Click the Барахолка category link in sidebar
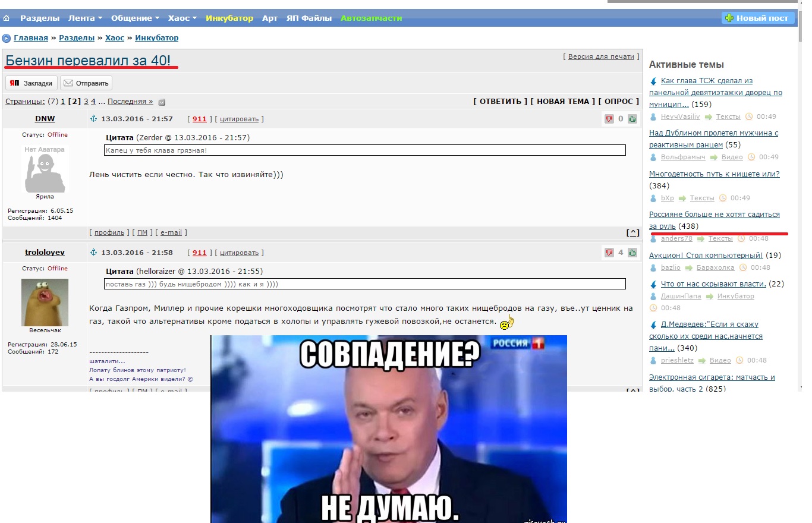The image size is (812, 523). coord(715,267)
